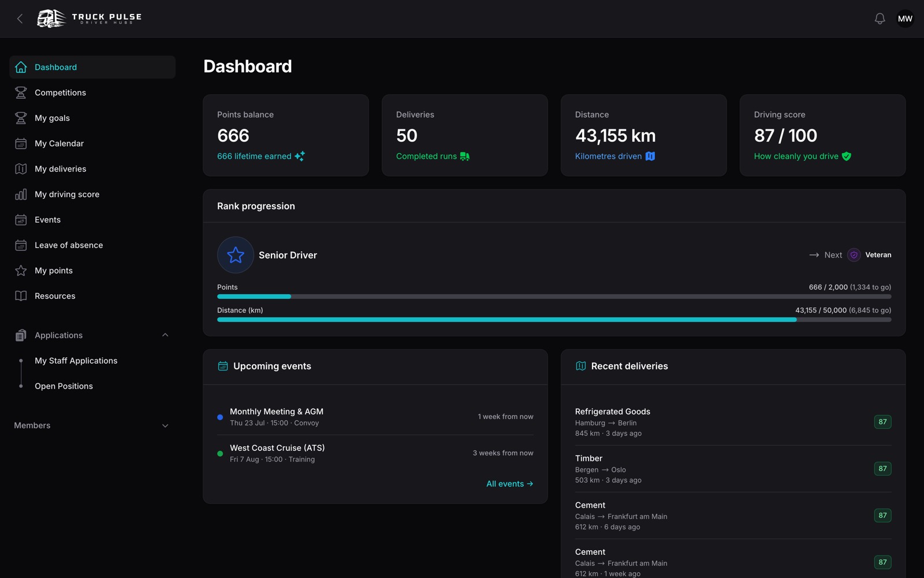Open West Coast Cruise (ATS) event
This screenshot has width=924, height=578.
click(375, 453)
